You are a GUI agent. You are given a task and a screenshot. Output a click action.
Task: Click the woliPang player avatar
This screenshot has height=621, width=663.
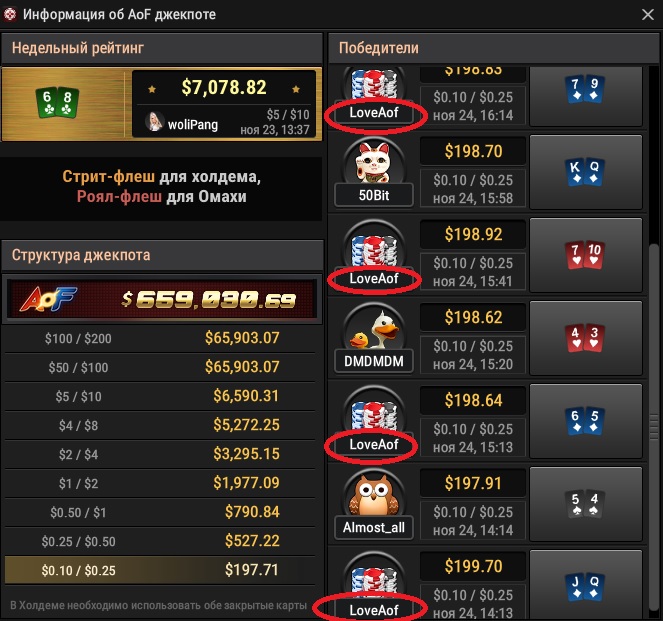154,121
